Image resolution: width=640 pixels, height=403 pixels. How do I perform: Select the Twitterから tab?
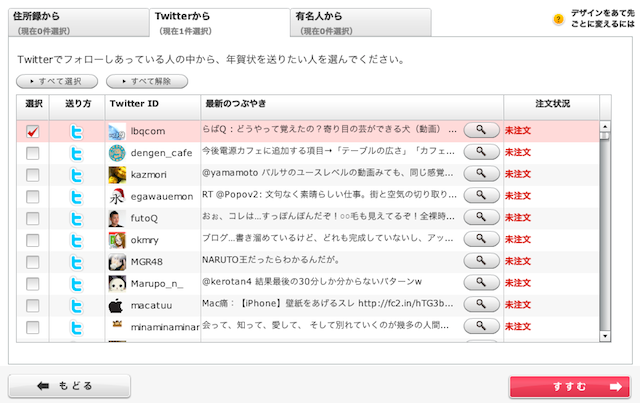coord(220,23)
